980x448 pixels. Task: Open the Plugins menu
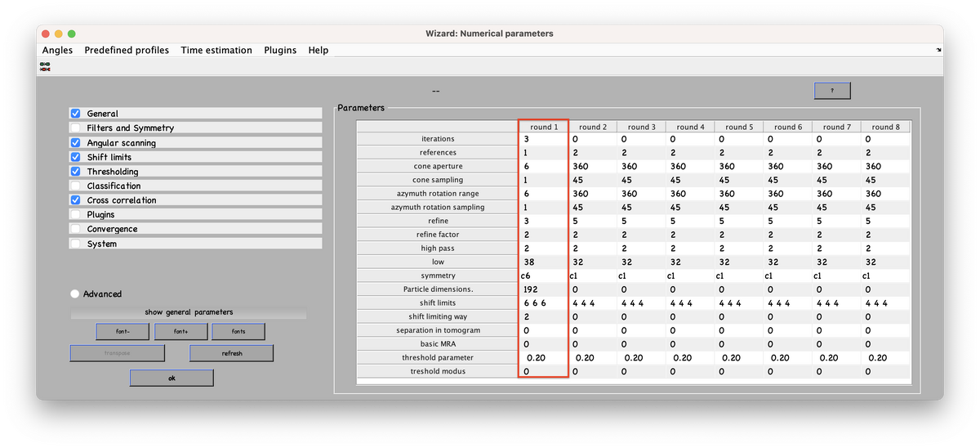click(x=280, y=51)
